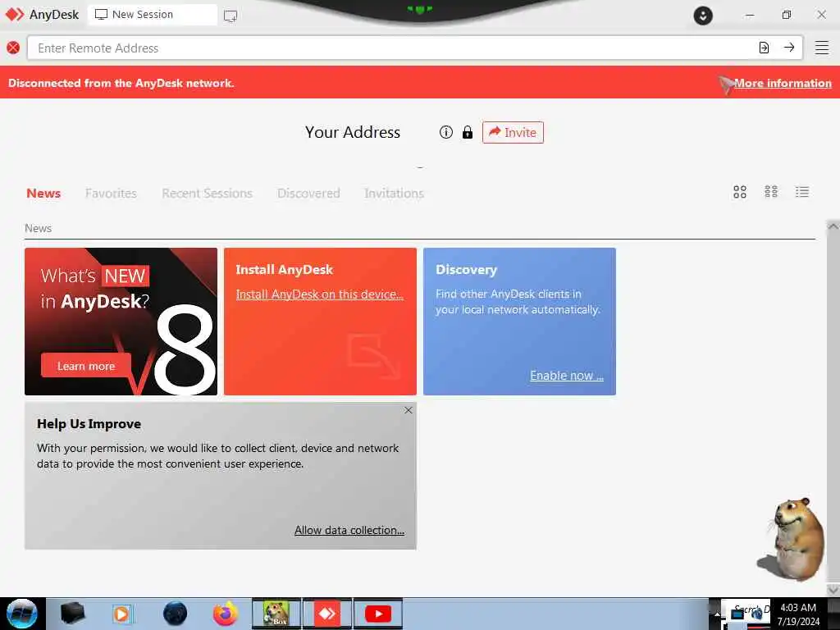Viewport: 840px width, 630px height.
Task: Open the hamburger main menu
Action: pyautogui.click(x=822, y=48)
